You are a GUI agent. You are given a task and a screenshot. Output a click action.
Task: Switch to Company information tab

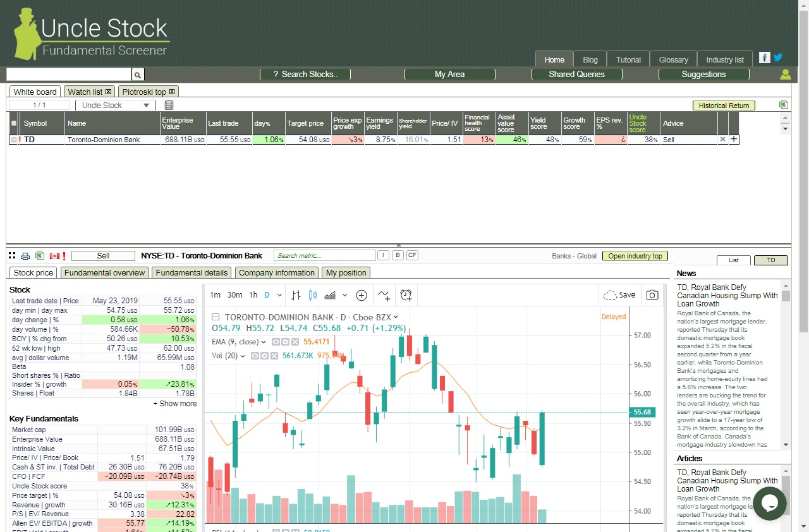pyautogui.click(x=277, y=273)
